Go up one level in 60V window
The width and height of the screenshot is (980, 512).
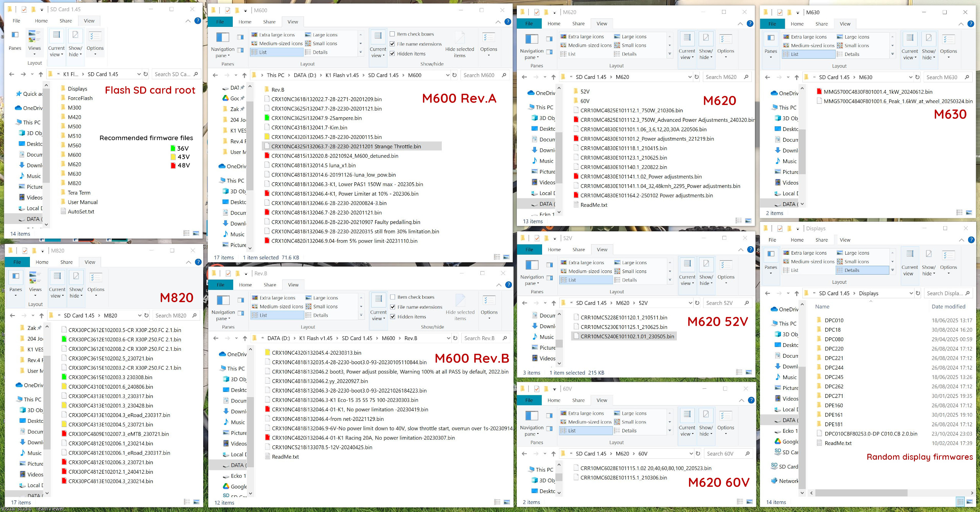(x=553, y=454)
